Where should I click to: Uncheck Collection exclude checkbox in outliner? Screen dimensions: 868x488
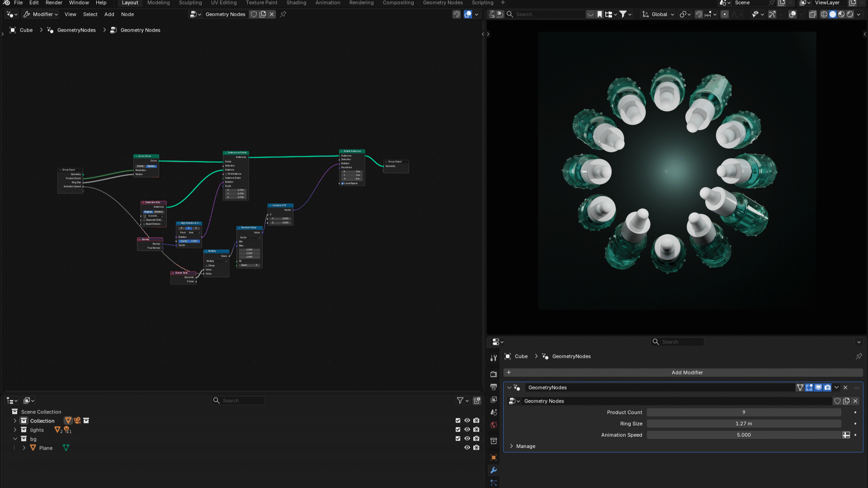(x=458, y=421)
